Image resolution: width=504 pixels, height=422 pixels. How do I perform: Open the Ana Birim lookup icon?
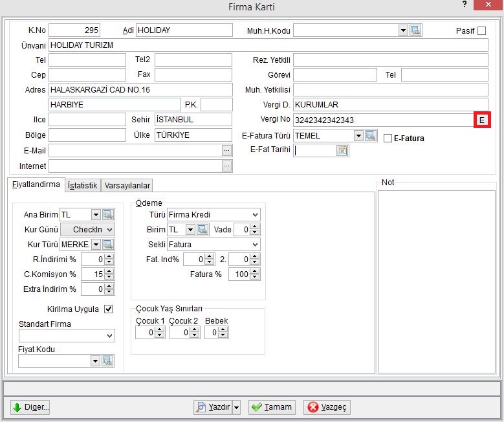click(x=107, y=214)
